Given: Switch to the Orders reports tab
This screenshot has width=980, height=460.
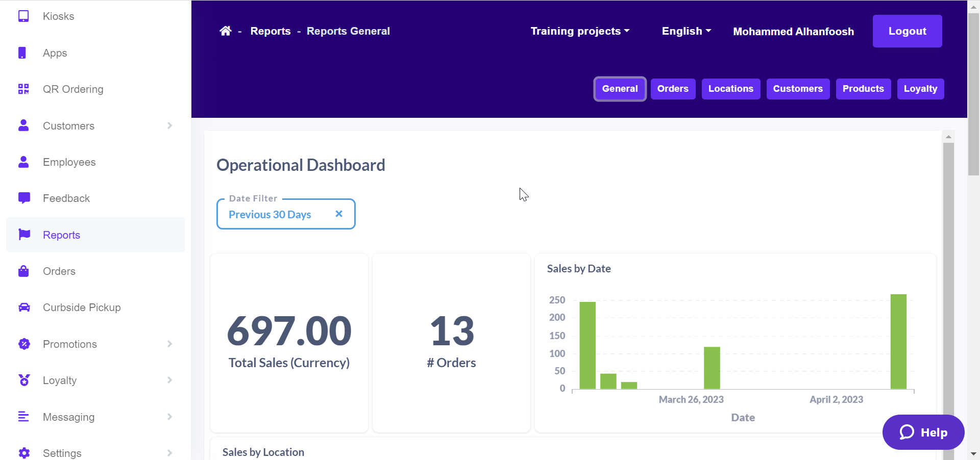Looking at the screenshot, I should pyautogui.click(x=673, y=89).
